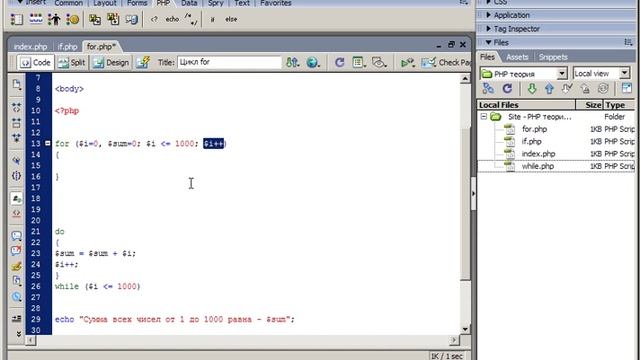Screen dimensions: 640x360
Task: Click Apply Comment icon
Action: tap(16, 236)
